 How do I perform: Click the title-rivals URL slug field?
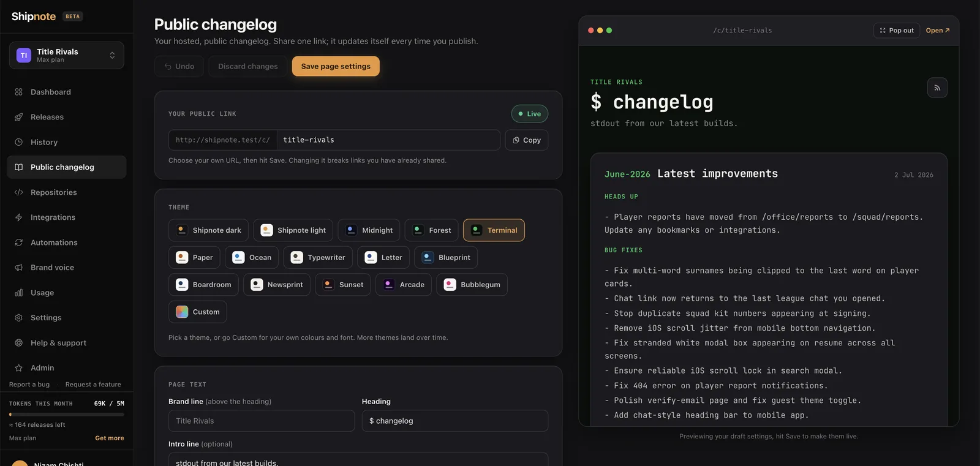[388, 140]
